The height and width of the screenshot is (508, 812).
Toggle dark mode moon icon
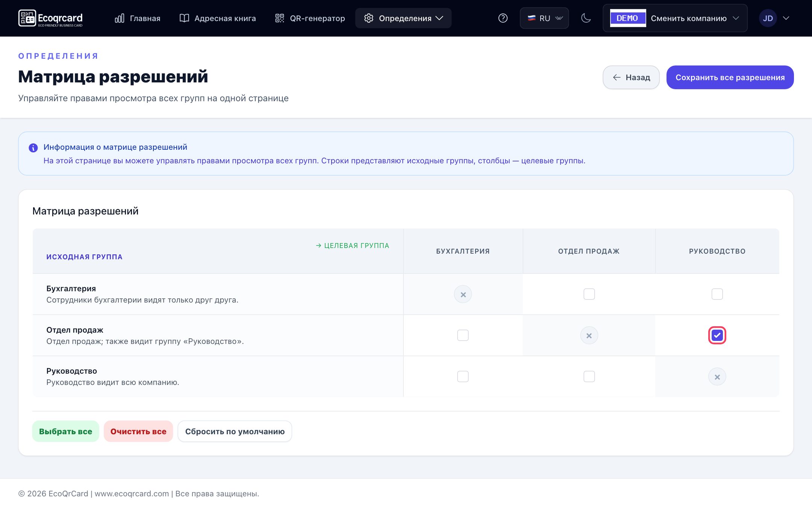(586, 18)
